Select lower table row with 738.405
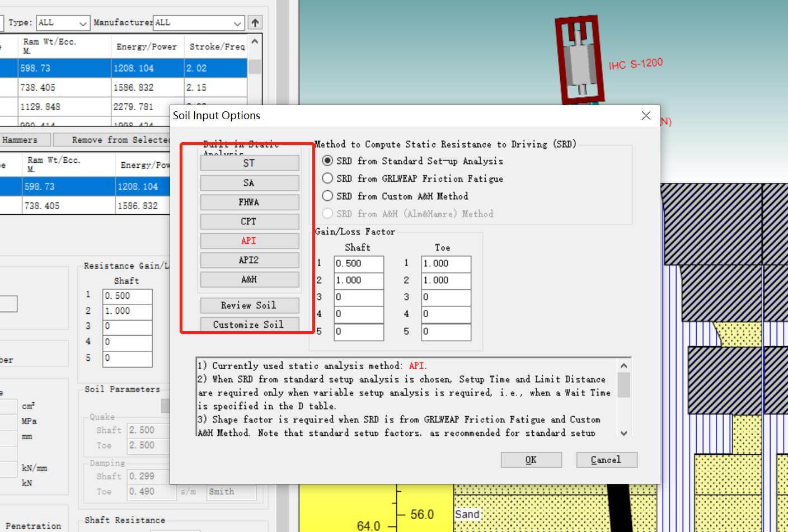 tap(85, 206)
